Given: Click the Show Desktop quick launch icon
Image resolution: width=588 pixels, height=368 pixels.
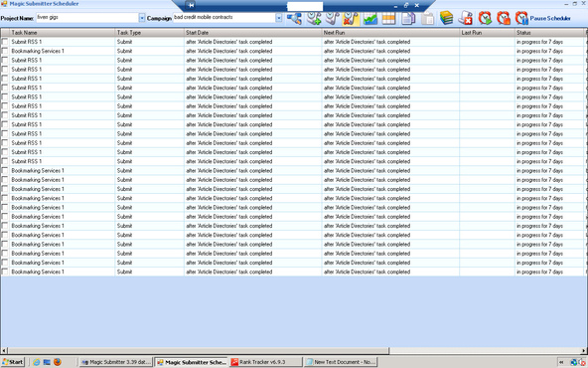Looking at the screenshot, I should click(47, 362).
